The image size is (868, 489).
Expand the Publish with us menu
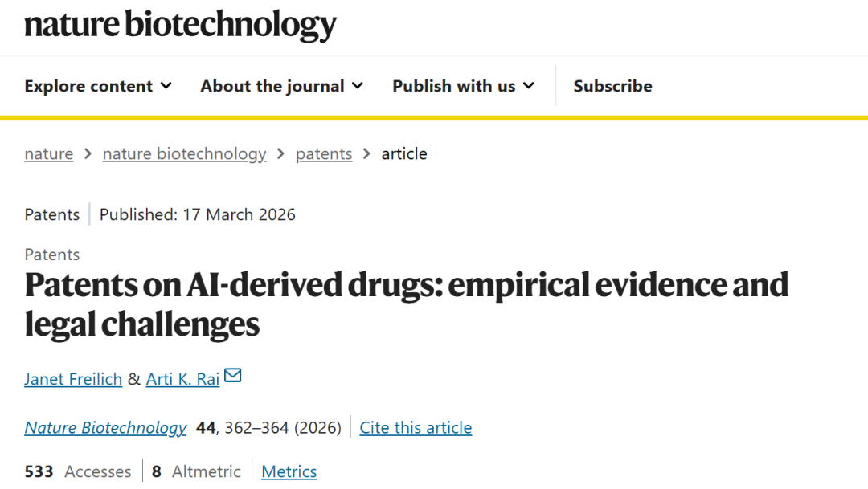click(463, 86)
